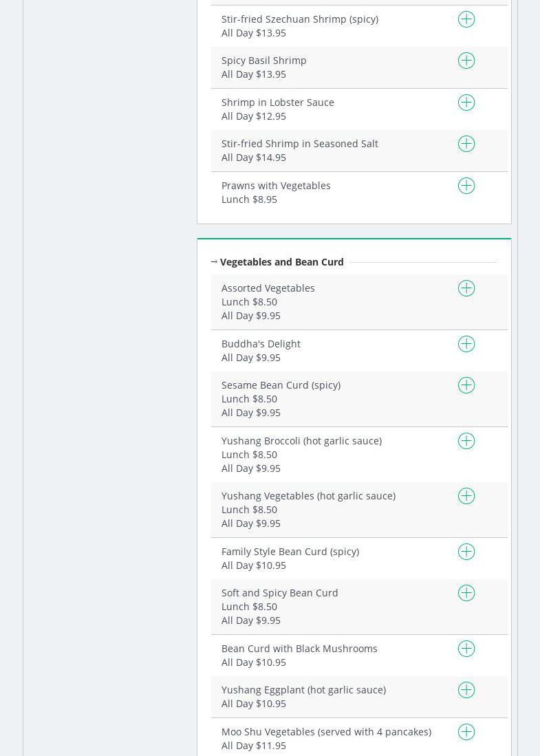Collapse the Vegetables and Bean Curd section
This screenshot has width=540, height=756.
coord(215,262)
